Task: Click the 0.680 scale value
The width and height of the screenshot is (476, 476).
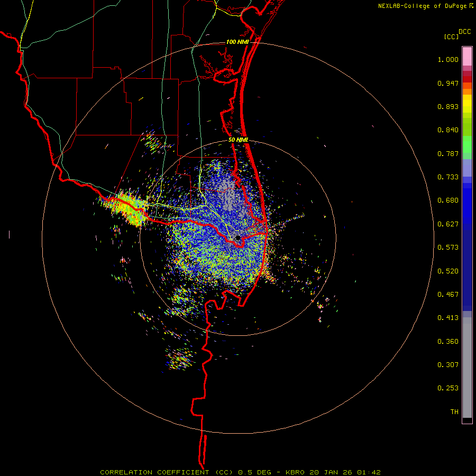Action: 448,200
